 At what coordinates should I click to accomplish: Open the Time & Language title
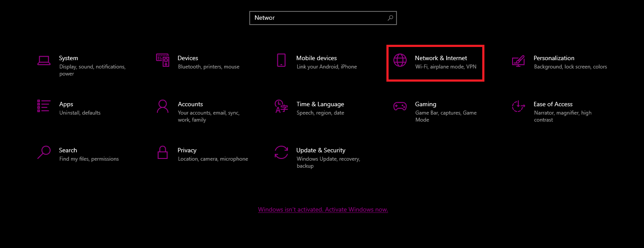coord(320,104)
